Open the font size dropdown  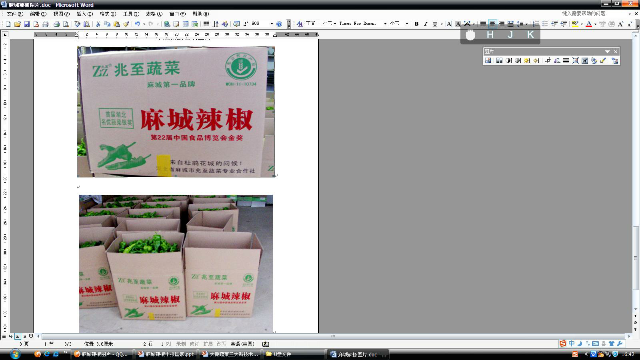tap(407, 24)
